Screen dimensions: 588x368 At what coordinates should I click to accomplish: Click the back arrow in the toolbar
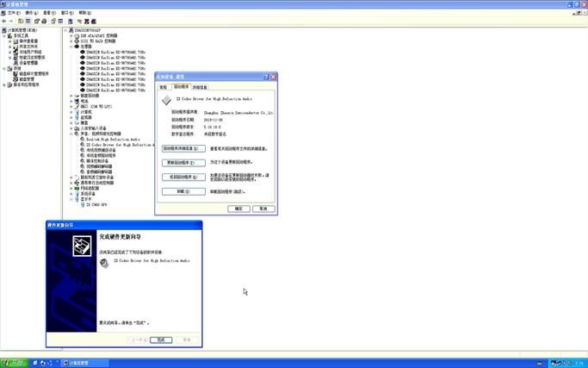(6, 22)
